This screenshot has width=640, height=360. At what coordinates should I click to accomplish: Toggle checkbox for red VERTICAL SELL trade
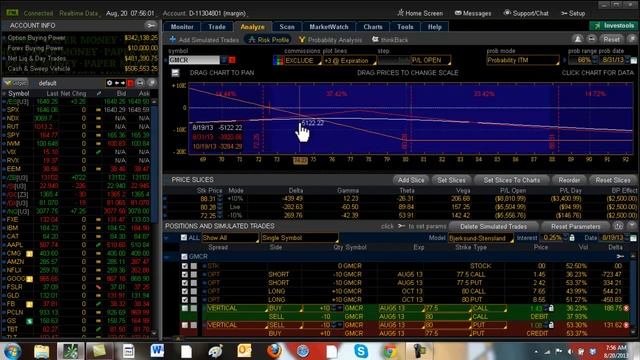[x=185, y=325]
